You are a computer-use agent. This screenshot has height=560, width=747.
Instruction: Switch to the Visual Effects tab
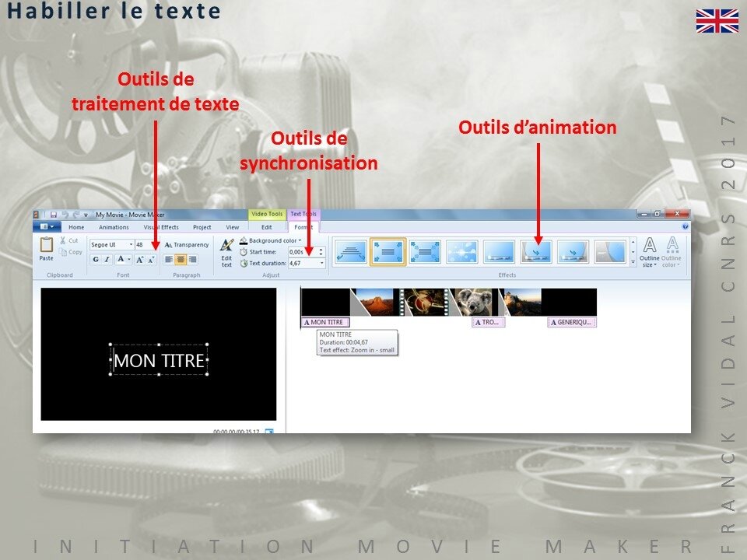[161, 227]
